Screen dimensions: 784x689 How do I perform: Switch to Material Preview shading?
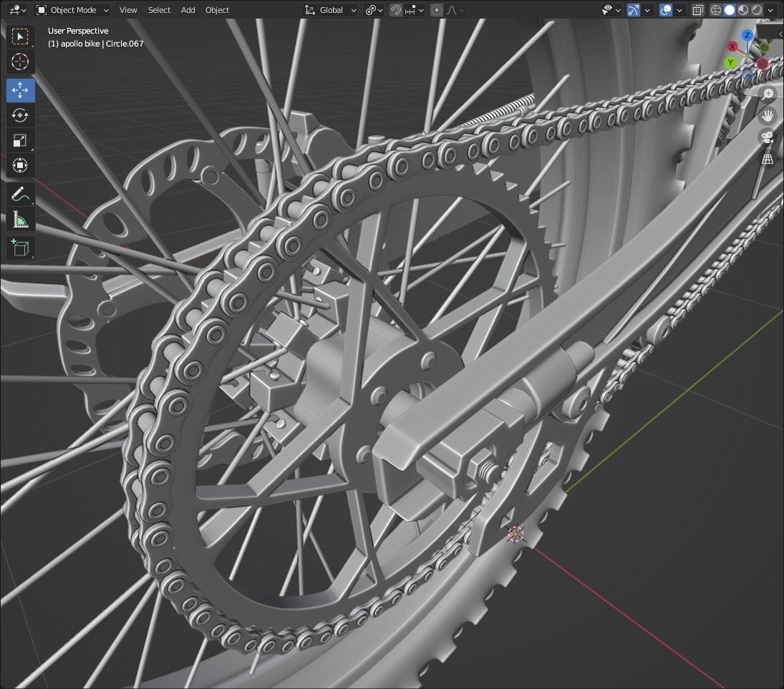coord(743,10)
